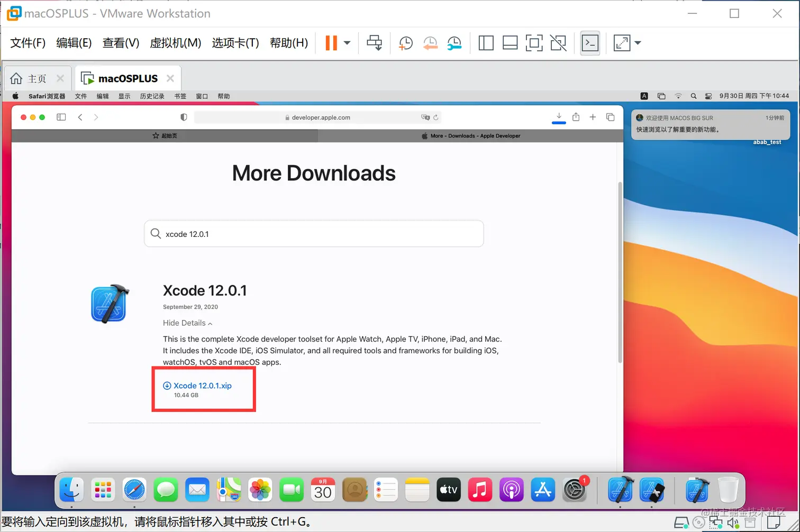The height and width of the screenshot is (532, 800).
Task: Open macOS Control Center
Action: coord(708,96)
